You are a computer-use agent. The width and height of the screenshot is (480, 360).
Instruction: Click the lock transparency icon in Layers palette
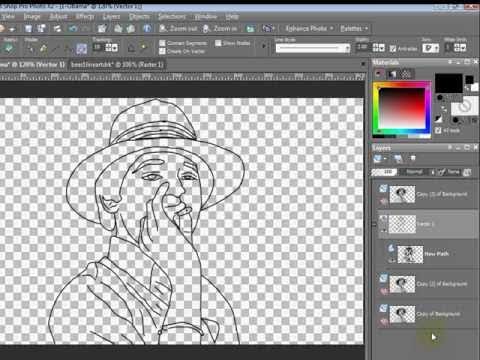pyautogui.click(x=467, y=172)
